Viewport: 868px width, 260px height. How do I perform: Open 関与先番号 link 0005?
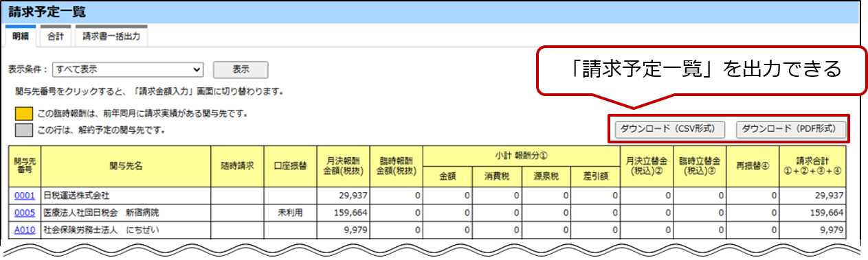click(24, 213)
